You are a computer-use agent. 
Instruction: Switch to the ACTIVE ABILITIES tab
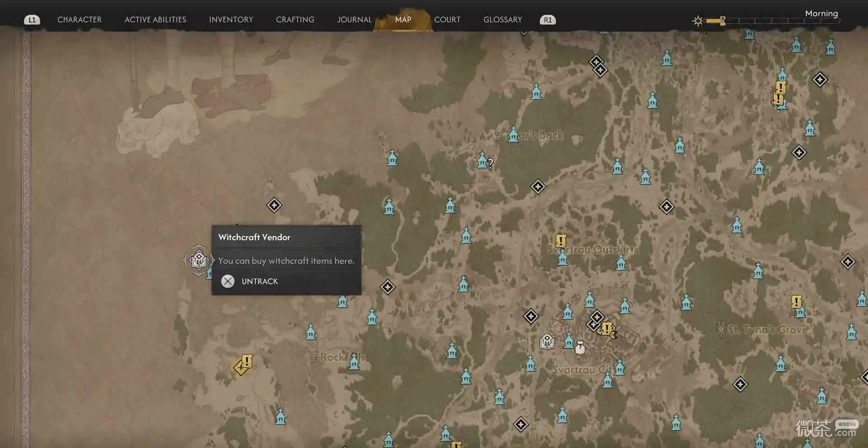click(x=156, y=19)
